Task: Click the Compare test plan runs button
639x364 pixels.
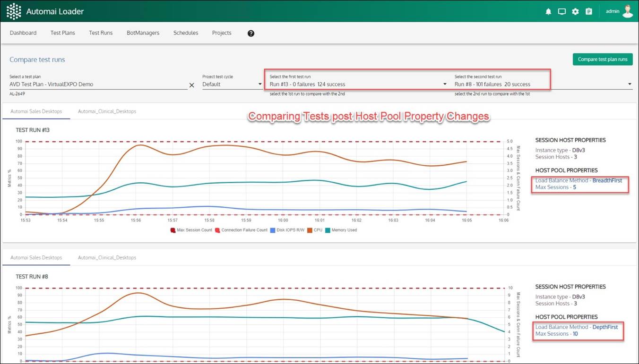Action: 602,59
